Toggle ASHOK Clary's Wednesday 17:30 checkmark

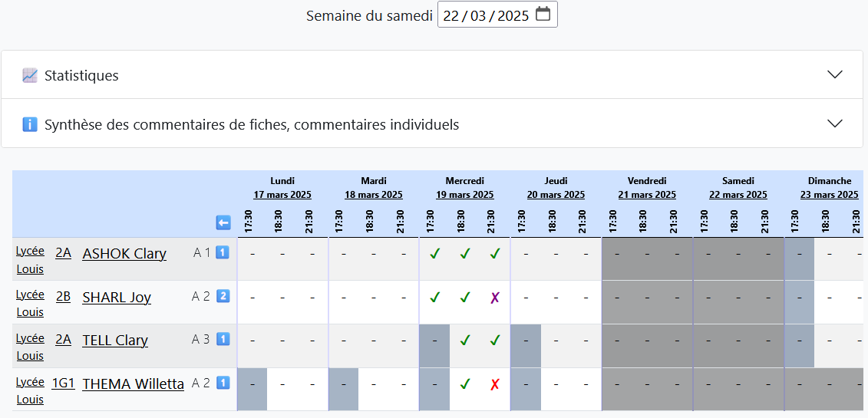coord(434,254)
